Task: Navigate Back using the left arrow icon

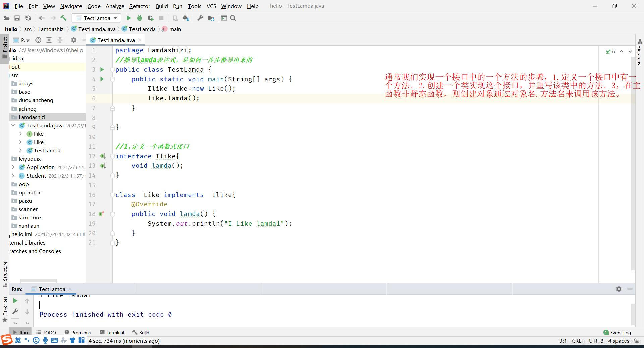Action: 42,18
